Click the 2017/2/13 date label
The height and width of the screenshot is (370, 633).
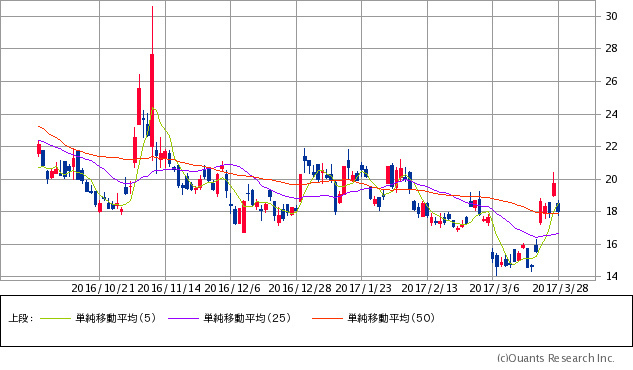430,288
